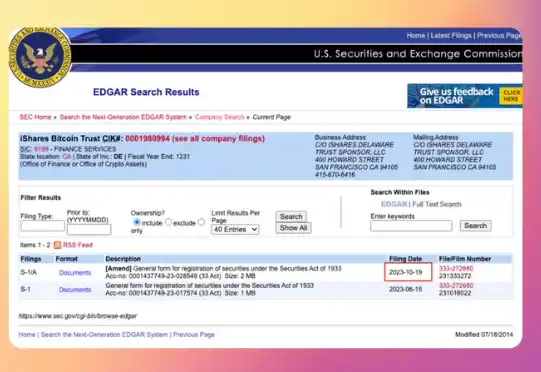This screenshot has height=372, width=541.
Task: Click the Full Text Search link
Action: (436, 204)
